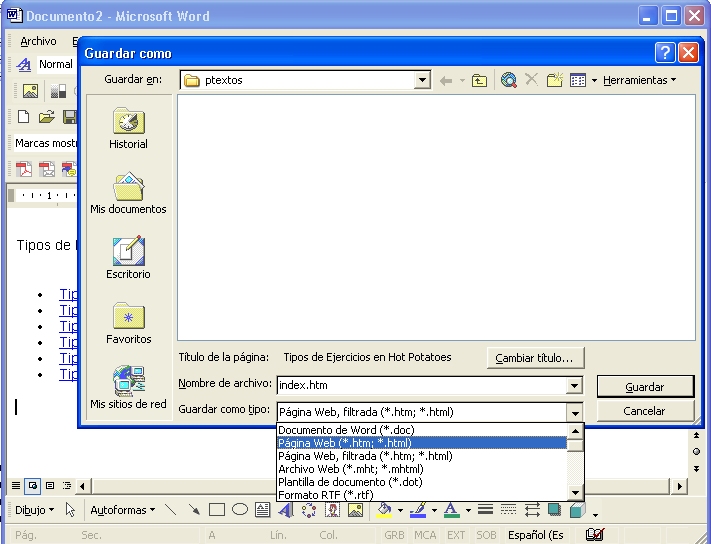Open the Herramientas dropdown menu
This screenshot has height=544, width=711.
[639, 80]
